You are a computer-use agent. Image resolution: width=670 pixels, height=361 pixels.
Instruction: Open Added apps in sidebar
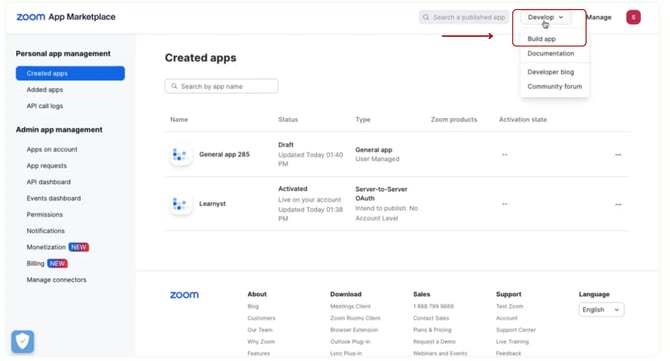tap(45, 90)
